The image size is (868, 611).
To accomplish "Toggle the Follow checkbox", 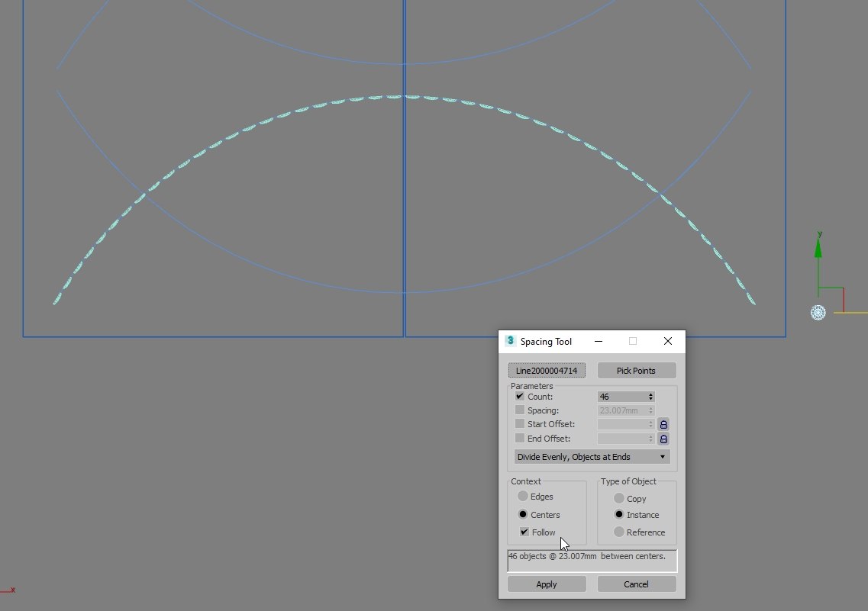I will coord(524,532).
